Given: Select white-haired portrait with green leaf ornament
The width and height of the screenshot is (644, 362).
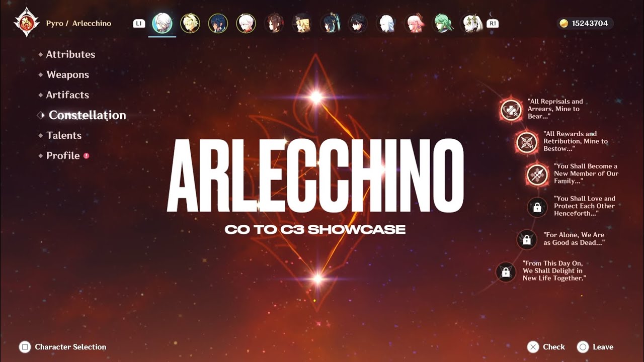Looking at the screenshot, I should click(x=472, y=23).
